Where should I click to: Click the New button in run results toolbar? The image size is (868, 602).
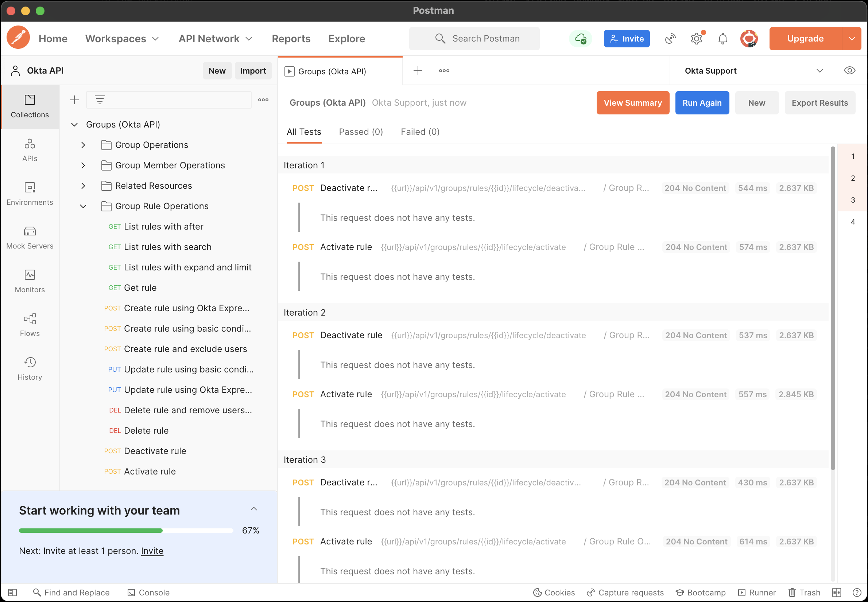pyautogui.click(x=756, y=103)
